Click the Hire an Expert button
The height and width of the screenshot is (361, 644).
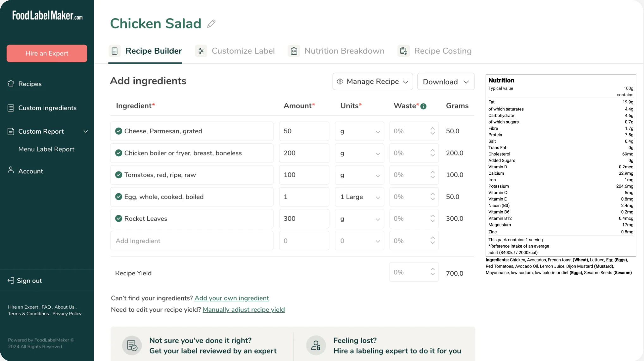46,53
